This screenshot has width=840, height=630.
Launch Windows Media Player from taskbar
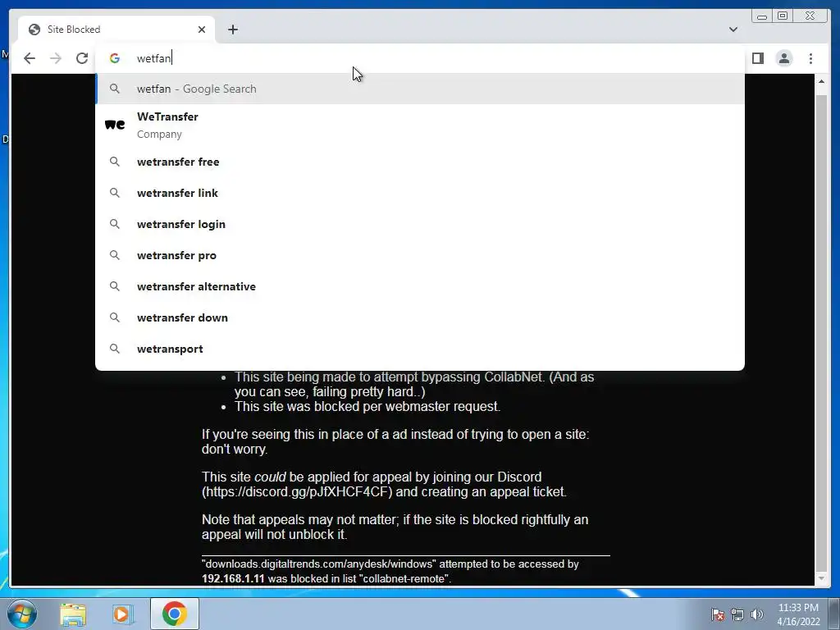[123, 614]
